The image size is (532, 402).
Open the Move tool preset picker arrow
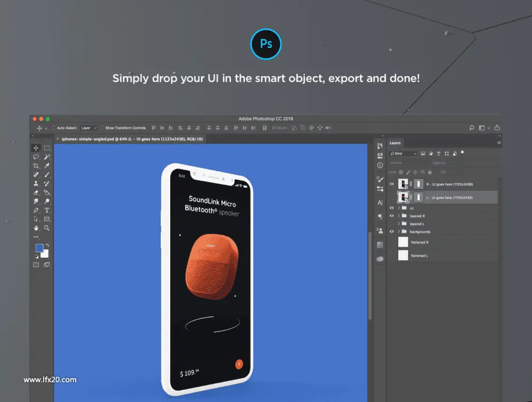coord(46,128)
